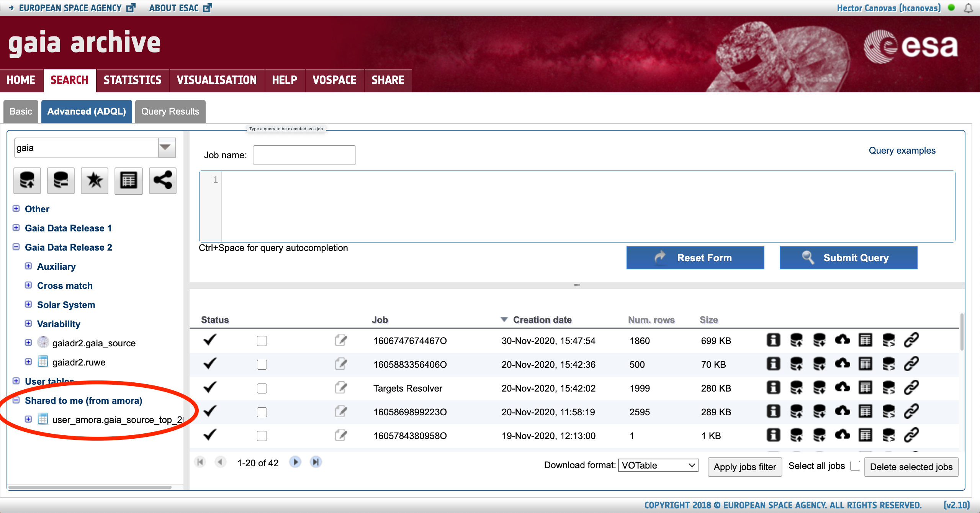Open the Download format VOTable dropdown
This screenshot has width=980, height=513.
[658, 465]
